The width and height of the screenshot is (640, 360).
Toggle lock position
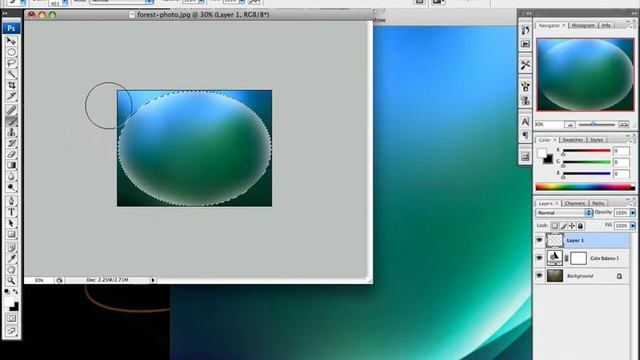(x=572, y=226)
